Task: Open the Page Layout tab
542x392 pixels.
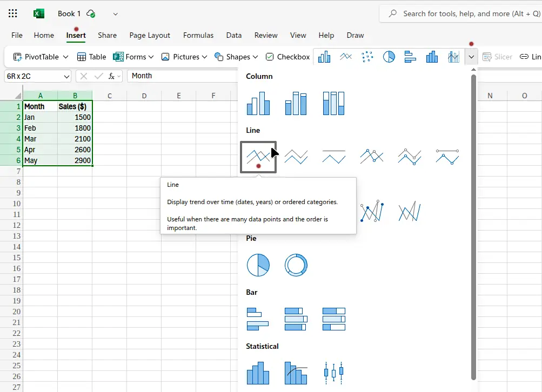Action: click(150, 35)
